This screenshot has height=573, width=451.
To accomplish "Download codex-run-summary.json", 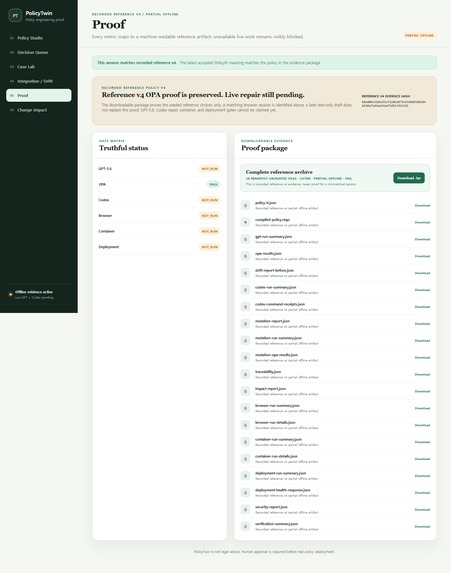I will 422,290.
